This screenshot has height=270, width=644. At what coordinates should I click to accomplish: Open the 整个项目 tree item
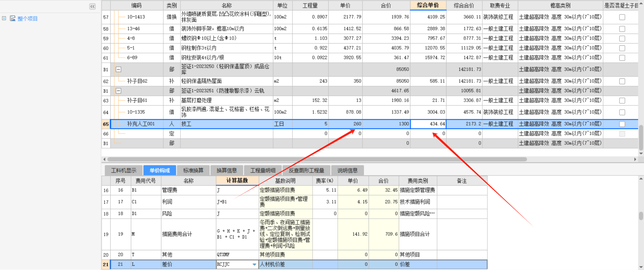pos(28,19)
